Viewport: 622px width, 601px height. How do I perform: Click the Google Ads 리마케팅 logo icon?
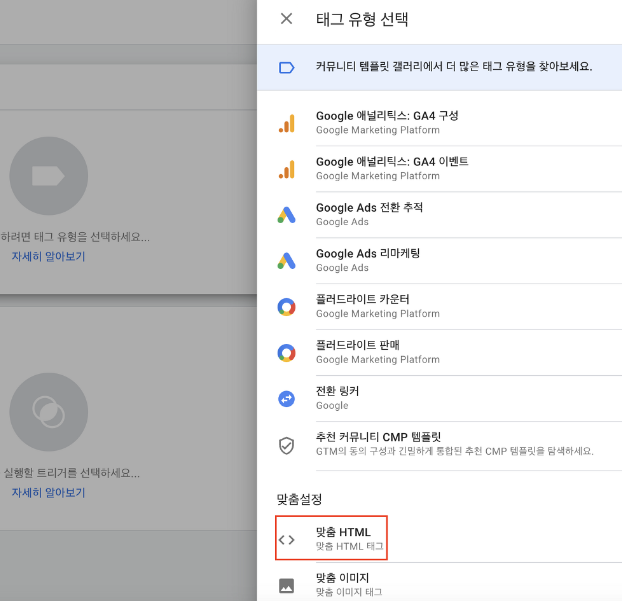coord(286,261)
